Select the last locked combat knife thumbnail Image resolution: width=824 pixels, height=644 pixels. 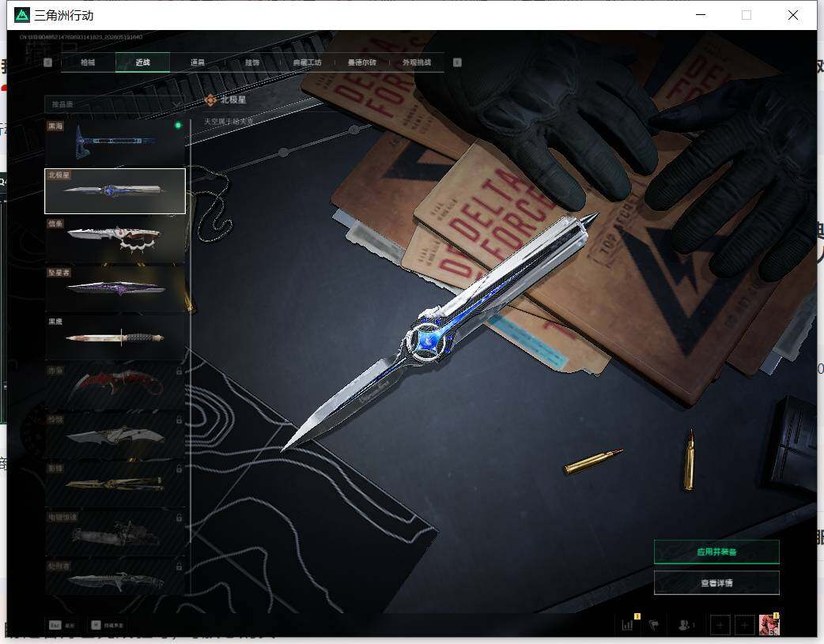pyautogui.click(x=115, y=578)
